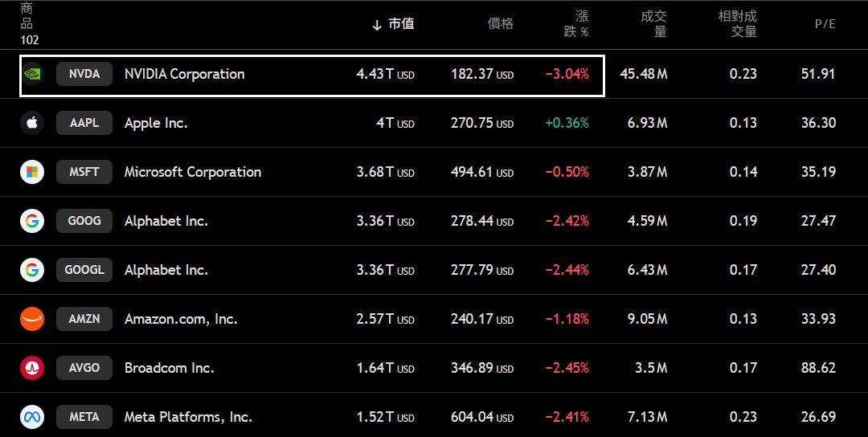
Task: Click the META ticker badge
Action: click(84, 417)
